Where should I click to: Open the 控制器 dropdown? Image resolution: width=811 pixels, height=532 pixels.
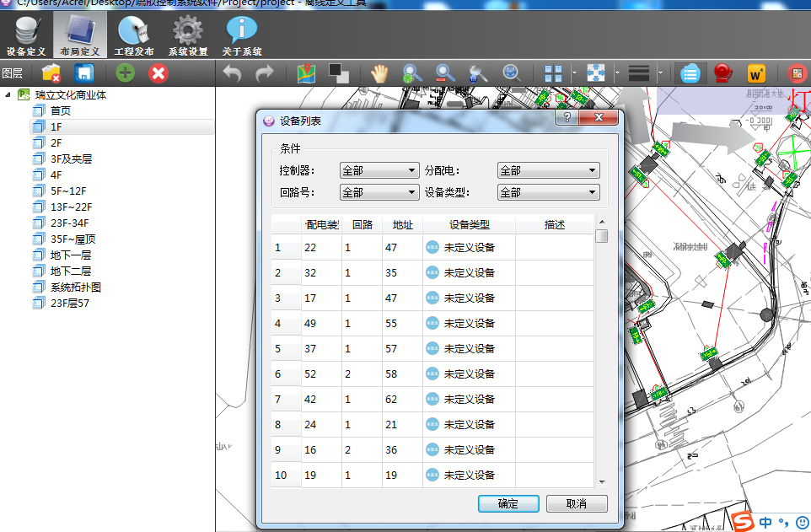[x=379, y=170]
